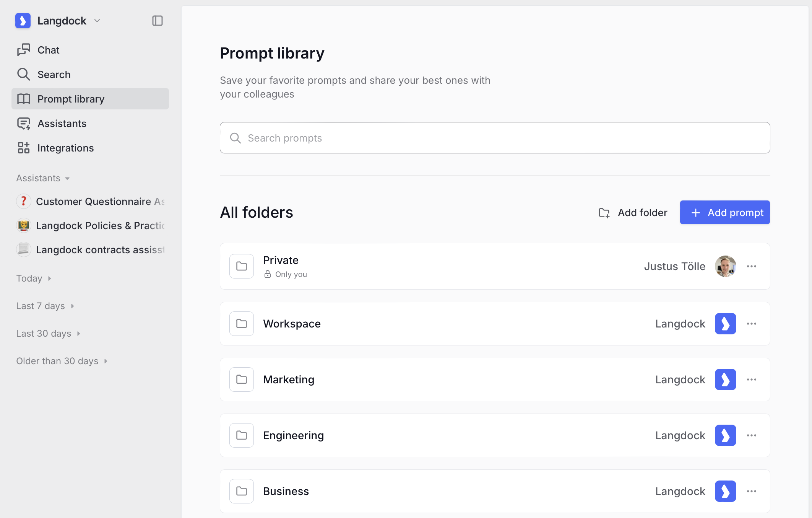812x518 pixels.
Task: Open the Langdock workspace dropdown
Action: (x=97, y=21)
